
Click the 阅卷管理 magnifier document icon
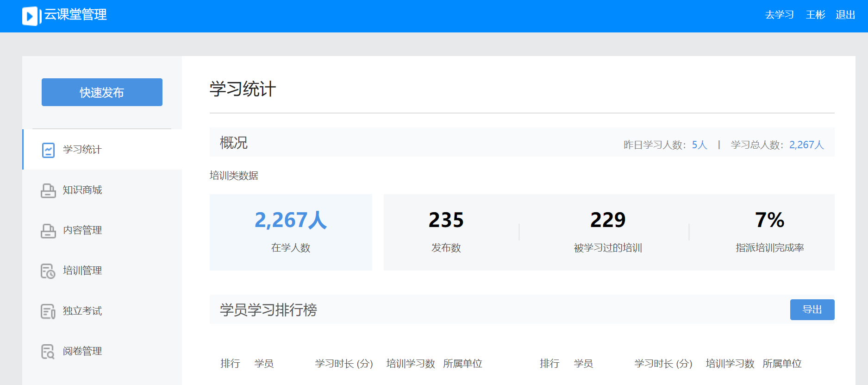click(x=48, y=352)
